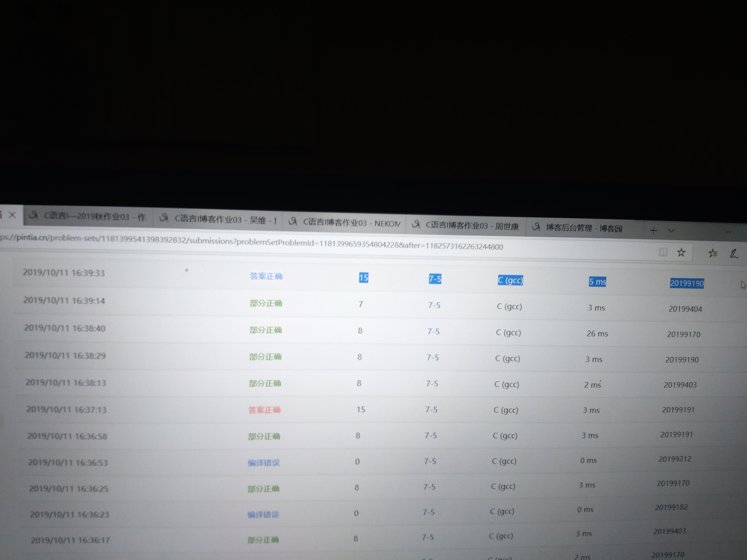Click the reading view book icon
747x560 pixels.
click(663, 252)
